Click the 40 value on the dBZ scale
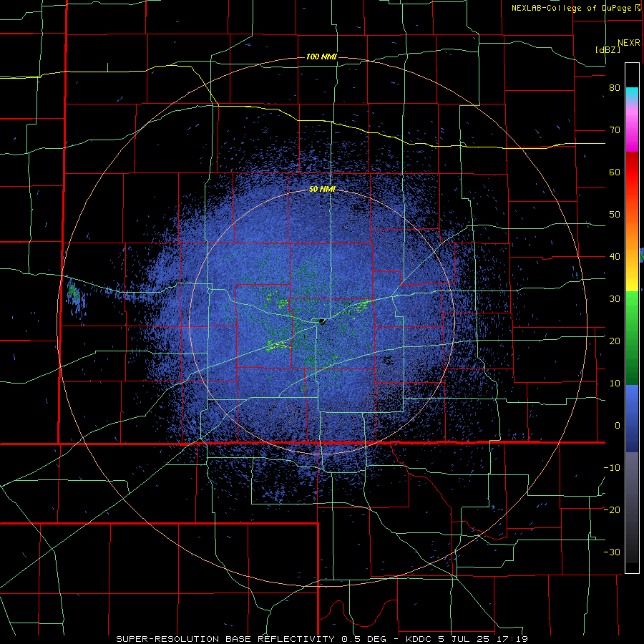The width and height of the screenshot is (644, 644). pos(615,257)
